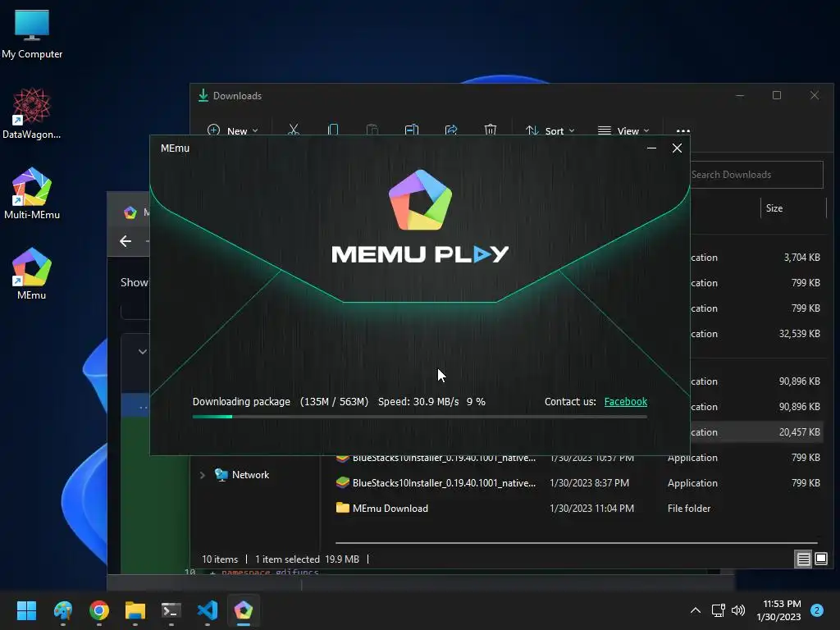Click the MEmu logo in the installer
This screenshot has width=840, height=630.
point(420,200)
